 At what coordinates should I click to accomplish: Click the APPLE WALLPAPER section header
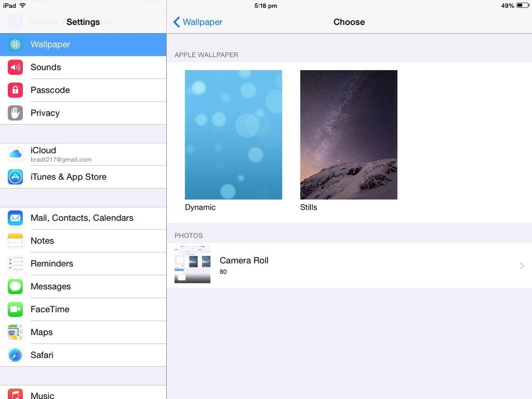pos(206,55)
